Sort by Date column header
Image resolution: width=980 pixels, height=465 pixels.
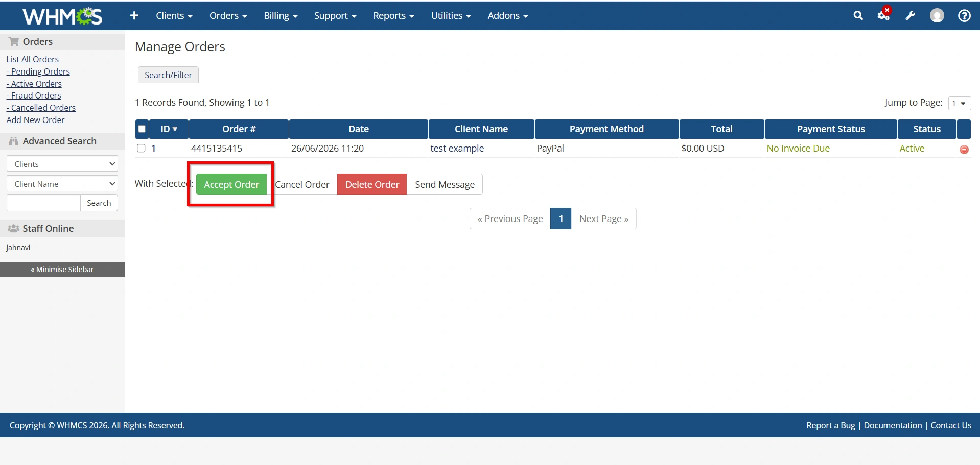[358, 129]
